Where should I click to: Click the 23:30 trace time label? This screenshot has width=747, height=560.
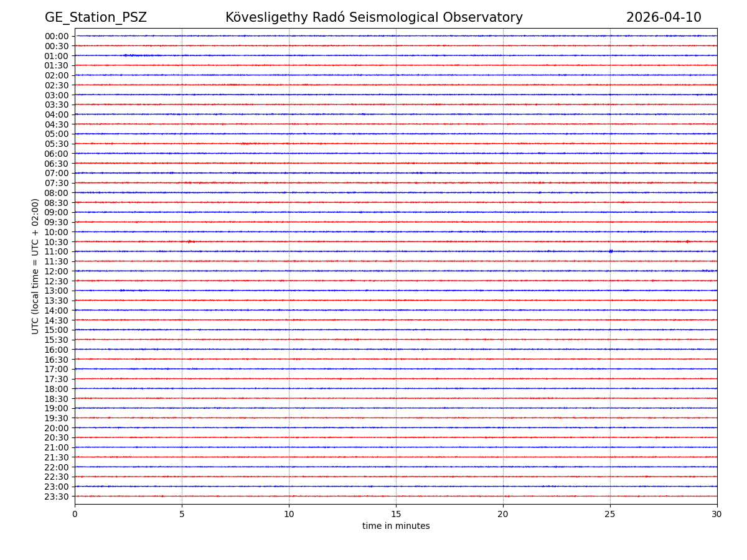point(57,497)
